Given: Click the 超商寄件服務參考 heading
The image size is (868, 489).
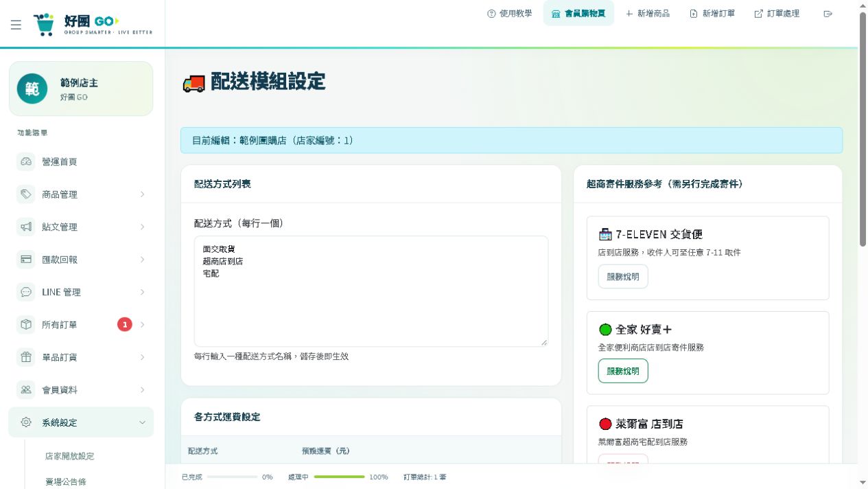Looking at the screenshot, I should [x=665, y=184].
